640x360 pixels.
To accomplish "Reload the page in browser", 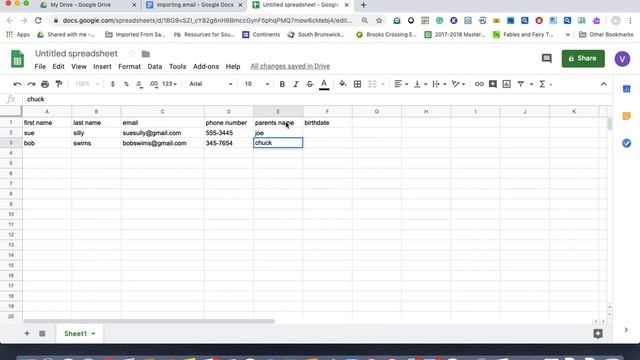I will point(38,20).
